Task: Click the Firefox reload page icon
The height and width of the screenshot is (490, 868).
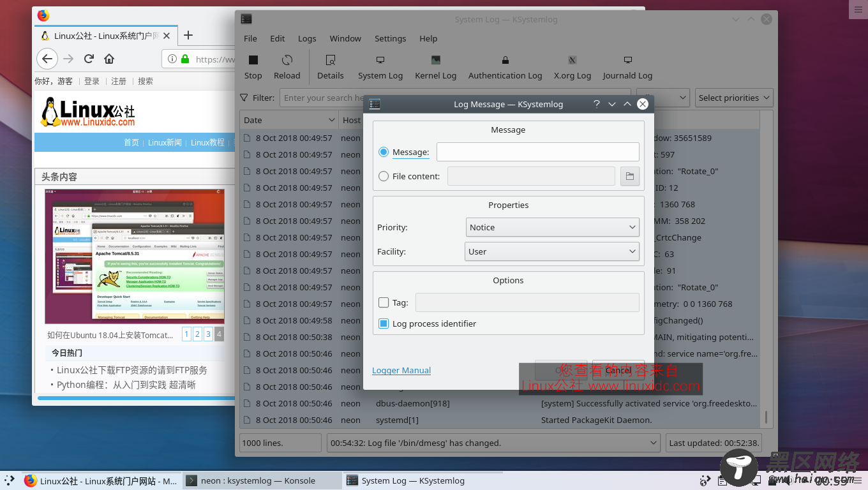Action: [x=89, y=59]
